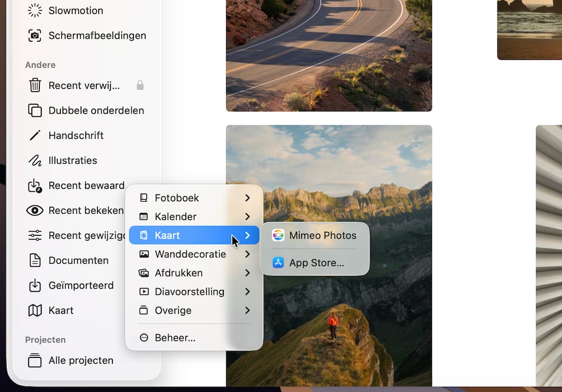The image size is (562, 392).
Task: Click the Recent bekeken eye icon
Action: [35, 211]
